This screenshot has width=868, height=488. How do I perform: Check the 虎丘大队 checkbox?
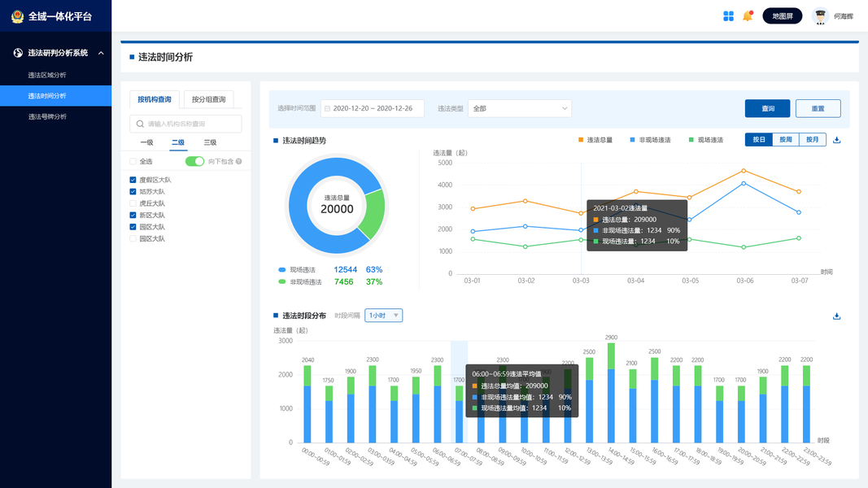133,203
